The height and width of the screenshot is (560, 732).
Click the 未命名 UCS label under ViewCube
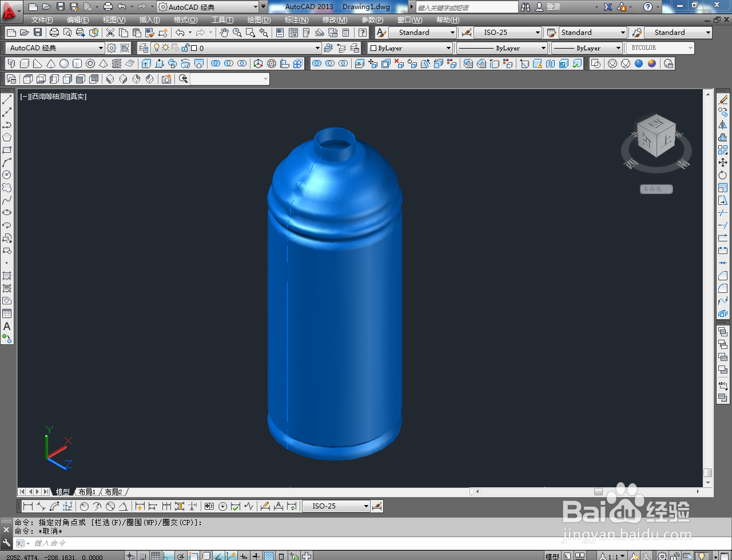(x=657, y=189)
